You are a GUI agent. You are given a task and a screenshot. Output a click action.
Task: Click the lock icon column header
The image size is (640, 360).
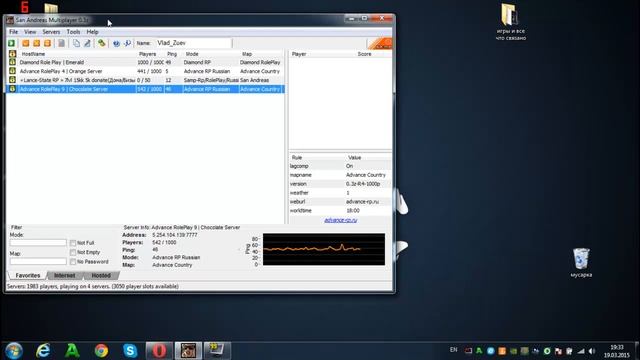[12, 54]
